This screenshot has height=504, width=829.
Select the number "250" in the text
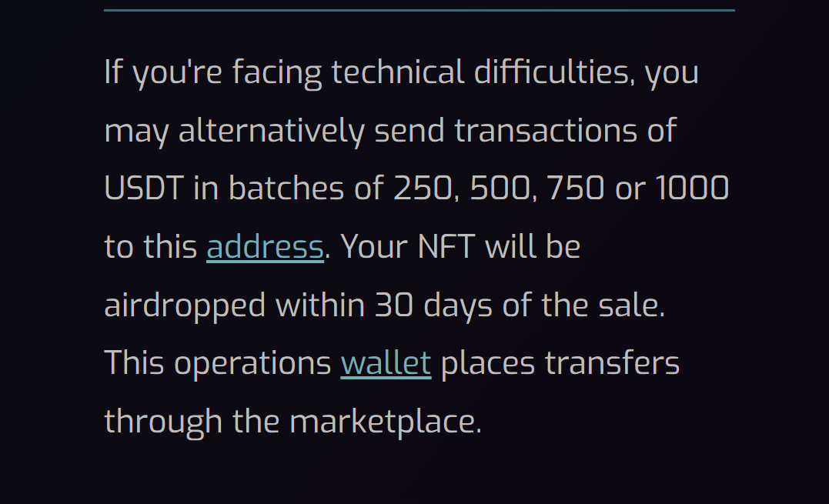pyautogui.click(x=423, y=188)
